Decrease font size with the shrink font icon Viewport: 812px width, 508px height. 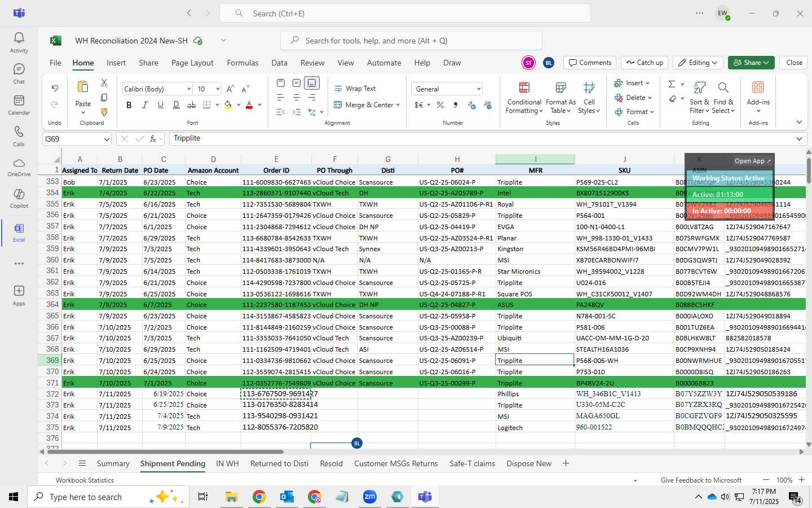(x=245, y=89)
